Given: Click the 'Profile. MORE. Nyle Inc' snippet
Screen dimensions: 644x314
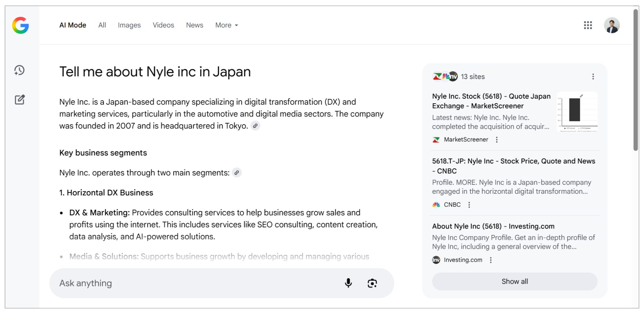Looking at the screenshot, I should click(511, 187).
